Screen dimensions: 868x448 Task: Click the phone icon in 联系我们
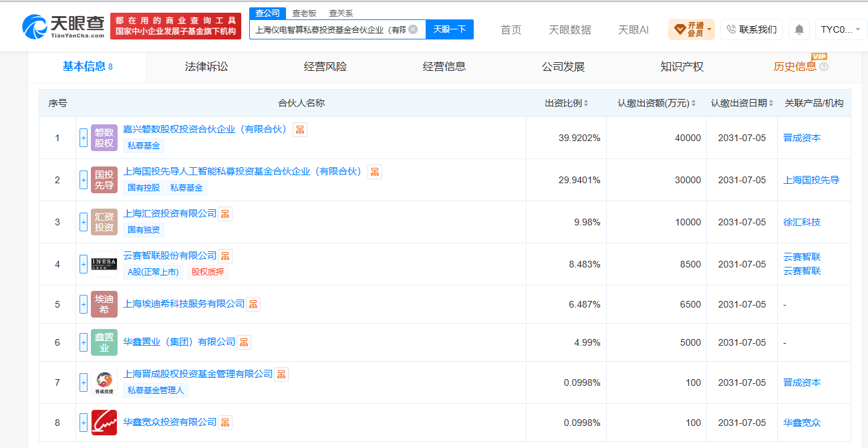point(731,29)
